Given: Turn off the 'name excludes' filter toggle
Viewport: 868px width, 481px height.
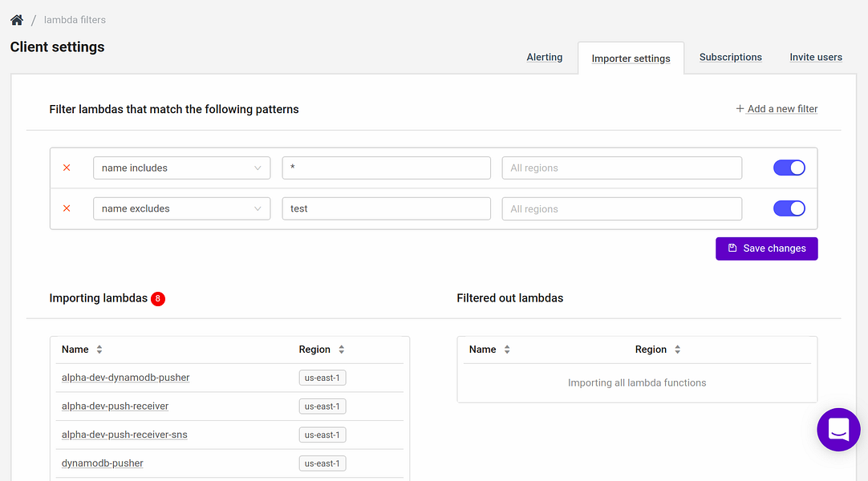Looking at the screenshot, I should (x=789, y=208).
